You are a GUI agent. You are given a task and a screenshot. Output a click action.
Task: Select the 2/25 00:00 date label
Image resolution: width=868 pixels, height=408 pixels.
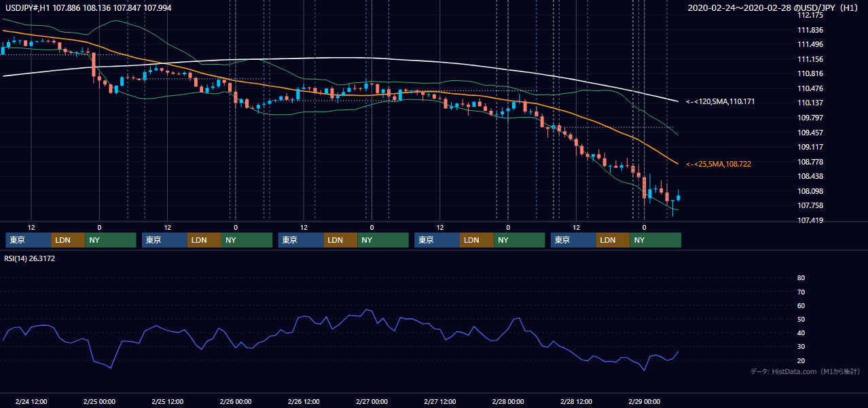(x=99, y=402)
